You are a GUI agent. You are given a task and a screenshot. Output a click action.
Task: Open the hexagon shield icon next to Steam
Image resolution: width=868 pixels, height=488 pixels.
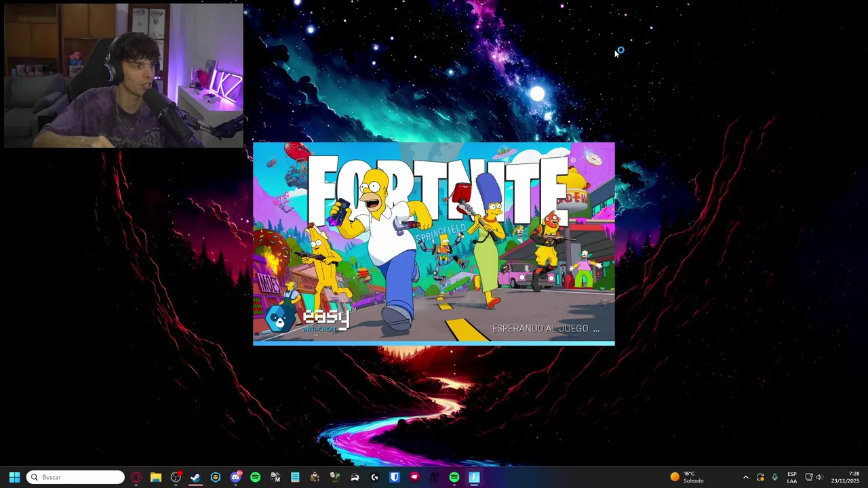(x=216, y=477)
